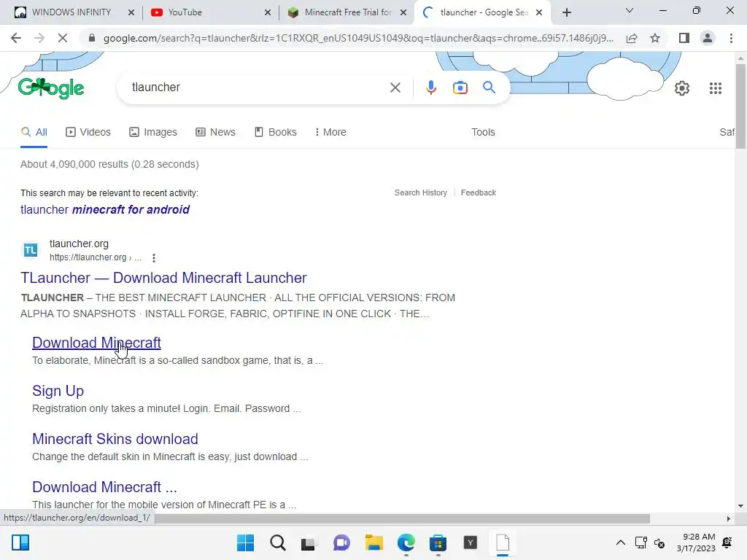The height and width of the screenshot is (560, 747).
Task: Show hidden system tray icons
Action: point(620,542)
